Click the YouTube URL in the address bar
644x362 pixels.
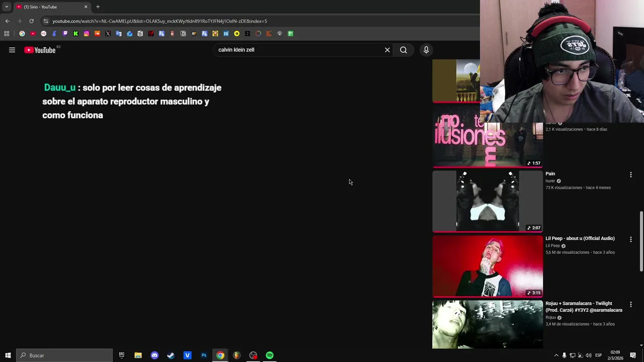pyautogui.click(x=159, y=21)
